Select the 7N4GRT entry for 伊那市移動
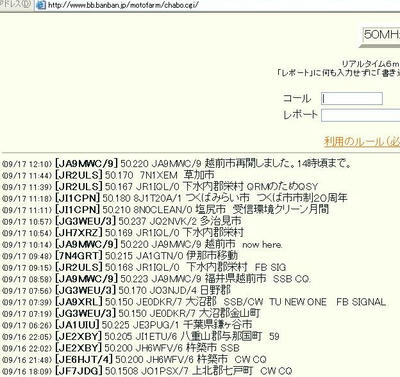Screen dimensions: 400x377 point(120,255)
